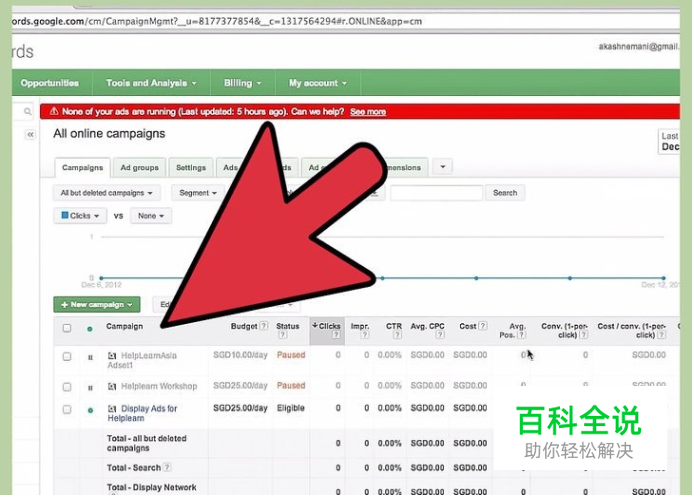
Task: Sort table by Campaign column header
Action: tap(124, 326)
